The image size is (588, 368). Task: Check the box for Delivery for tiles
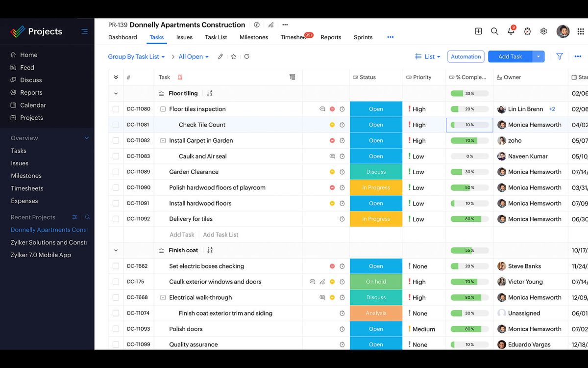tap(116, 219)
